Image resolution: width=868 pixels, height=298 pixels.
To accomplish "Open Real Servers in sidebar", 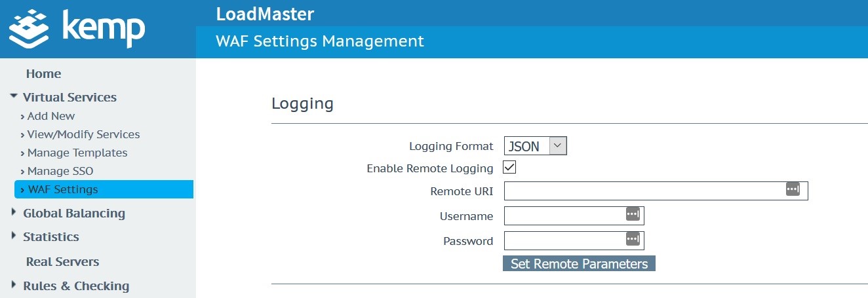I will click(62, 261).
